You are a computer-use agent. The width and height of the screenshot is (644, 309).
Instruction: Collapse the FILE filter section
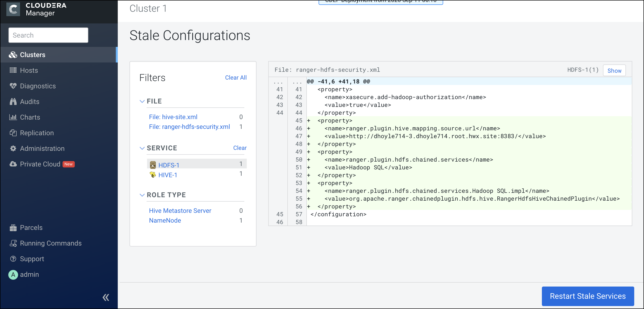pos(142,101)
